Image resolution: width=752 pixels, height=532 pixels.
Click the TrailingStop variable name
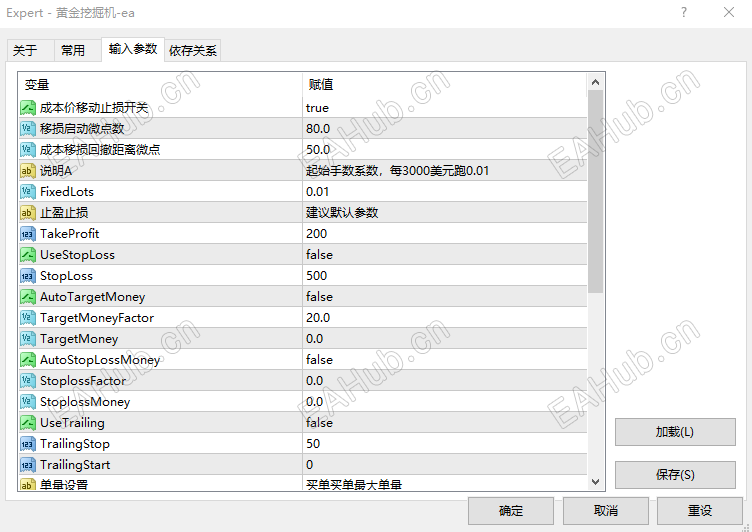[x=75, y=444]
